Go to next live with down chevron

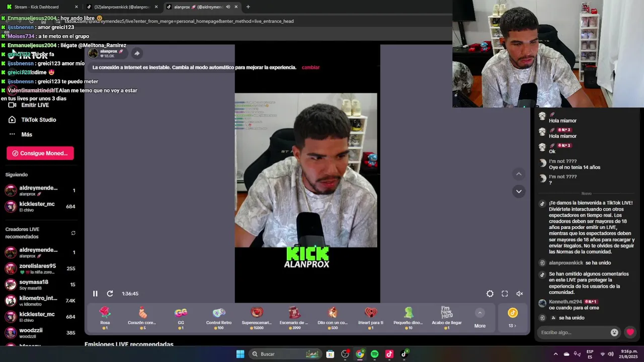point(519,192)
